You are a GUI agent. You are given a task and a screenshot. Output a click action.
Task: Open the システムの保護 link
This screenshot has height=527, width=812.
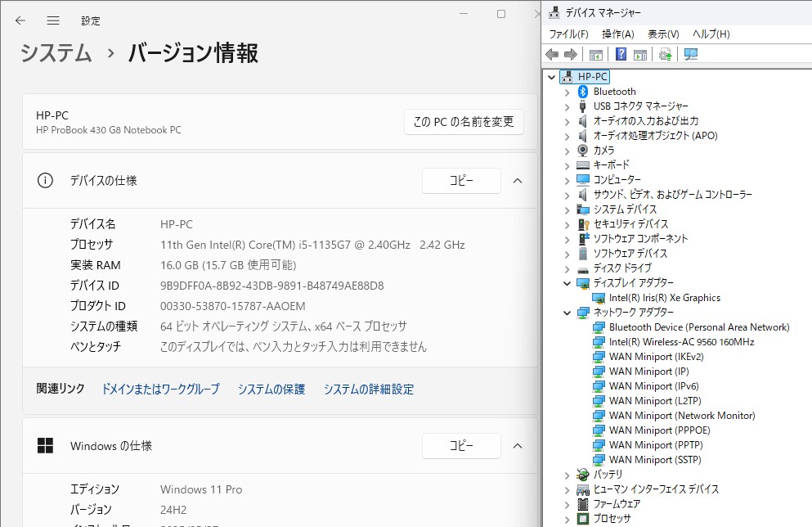pyautogui.click(x=271, y=390)
